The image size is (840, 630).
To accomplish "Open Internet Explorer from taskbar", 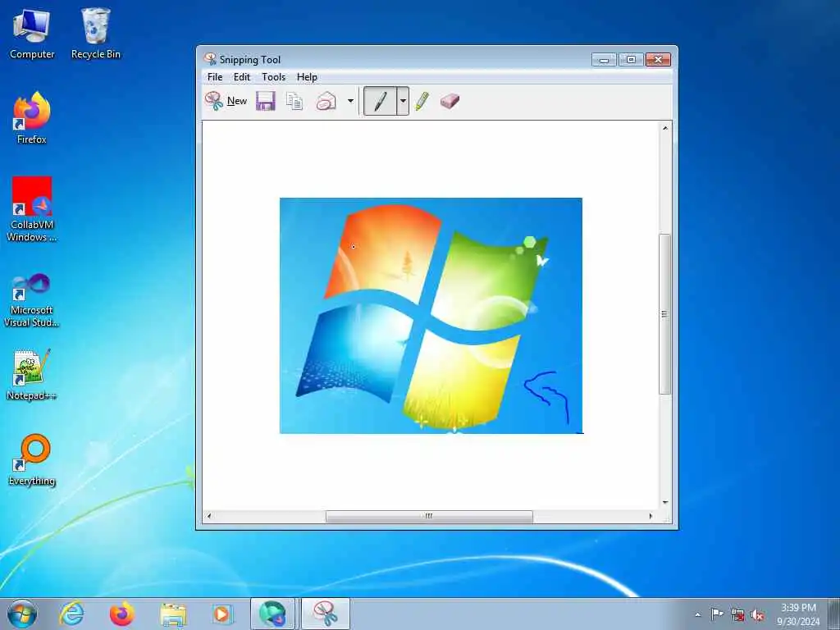I will pyautogui.click(x=72, y=614).
